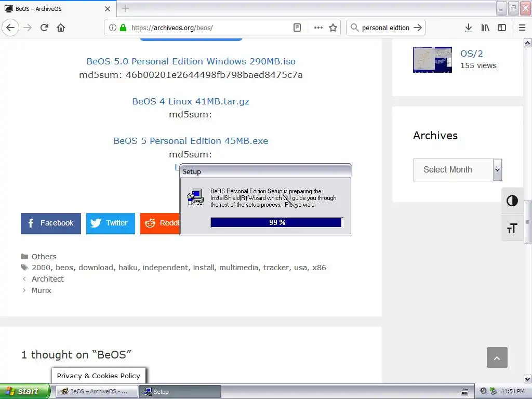Image resolution: width=532 pixels, height=399 pixels.
Task: Switch to Setup taskbar item
Action: [x=180, y=392]
